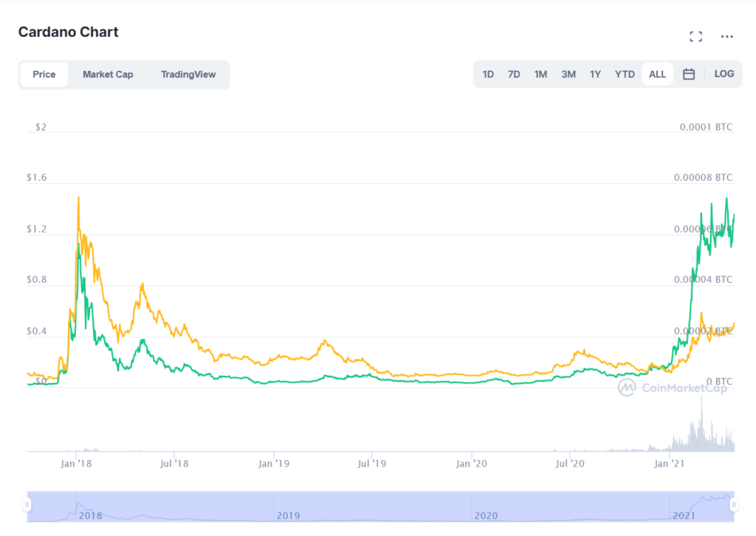Select the 7D time range
The width and height of the screenshot is (756, 536).
[x=514, y=75]
